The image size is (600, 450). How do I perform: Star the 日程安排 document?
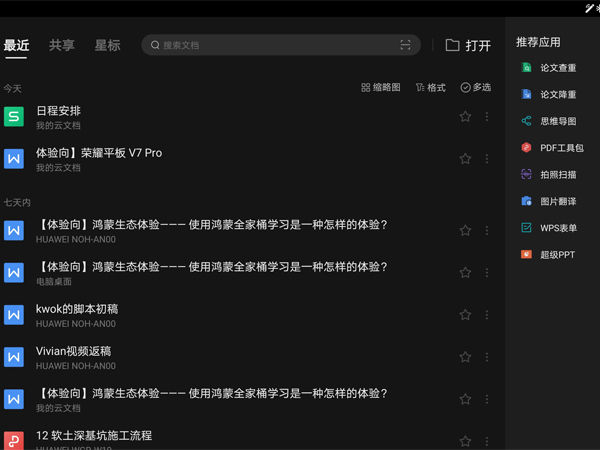[x=465, y=116]
